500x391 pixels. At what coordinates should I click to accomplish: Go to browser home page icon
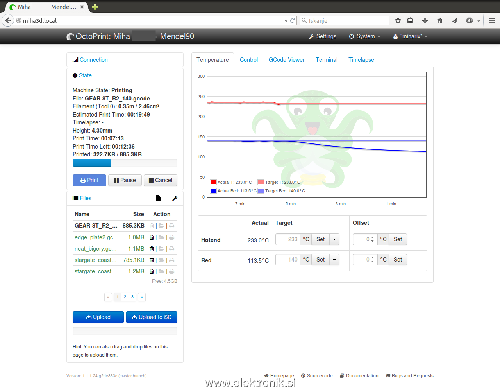pos(440,21)
